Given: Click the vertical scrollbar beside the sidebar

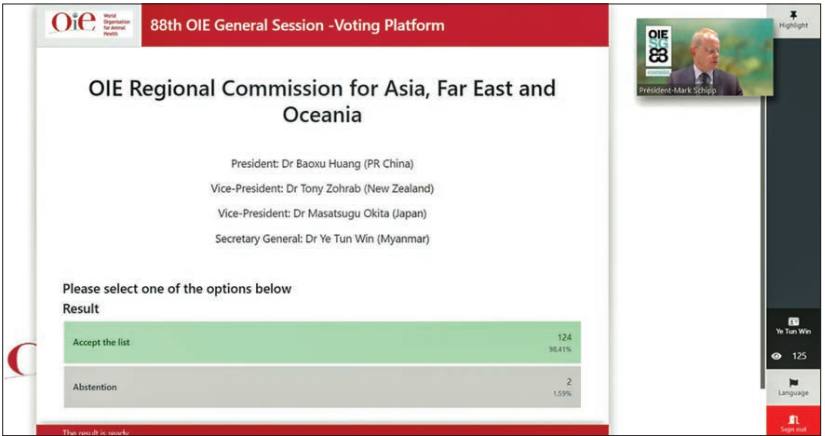Looking at the screenshot, I should (x=763, y=200).
